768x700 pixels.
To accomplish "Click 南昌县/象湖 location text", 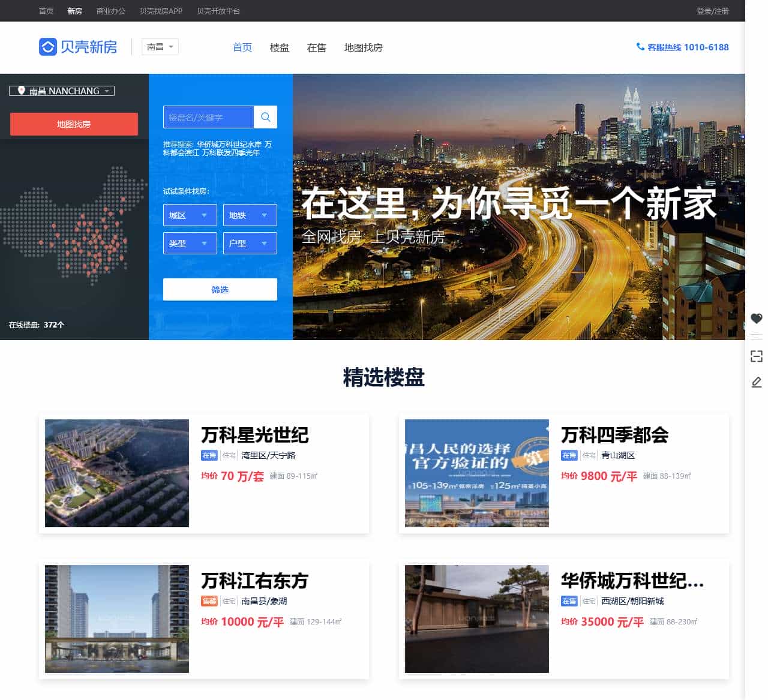I will pyautogui.click(x=264, y=601).
